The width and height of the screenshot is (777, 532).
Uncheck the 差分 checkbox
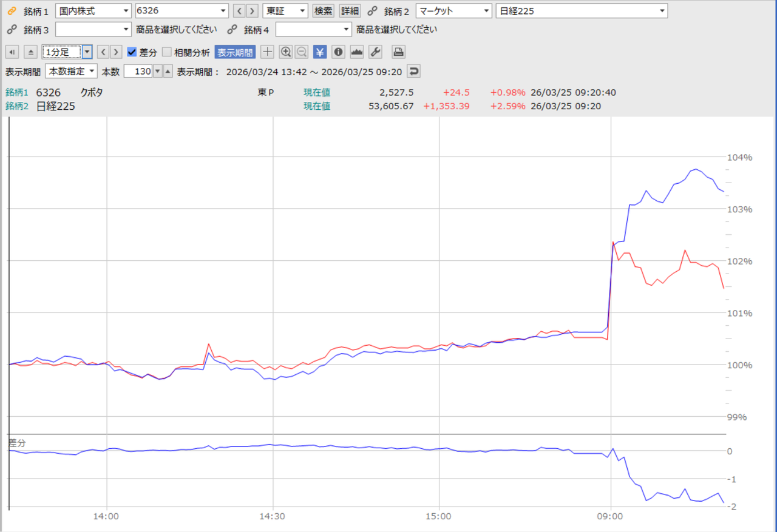(132, 52)
